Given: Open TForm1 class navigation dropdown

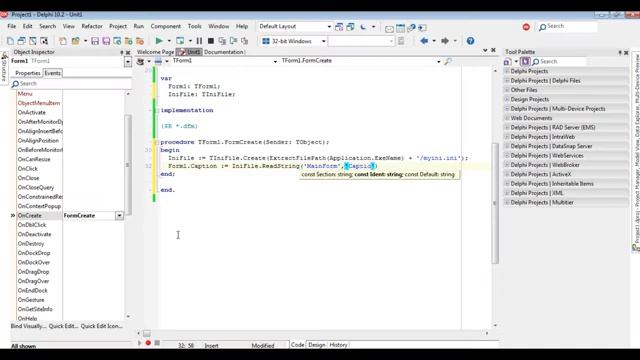Looking at the screenshot, I should [x=275, y=61].
